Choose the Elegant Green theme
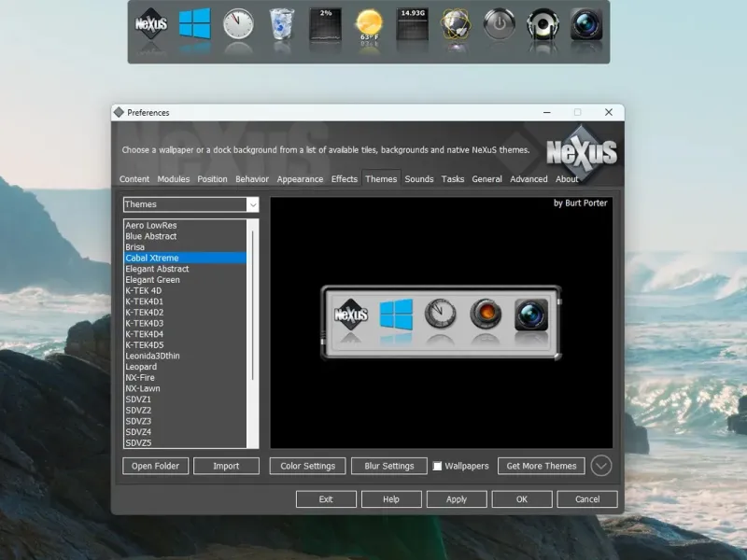This screenshot has height=560, width=747. coord(185,280)
